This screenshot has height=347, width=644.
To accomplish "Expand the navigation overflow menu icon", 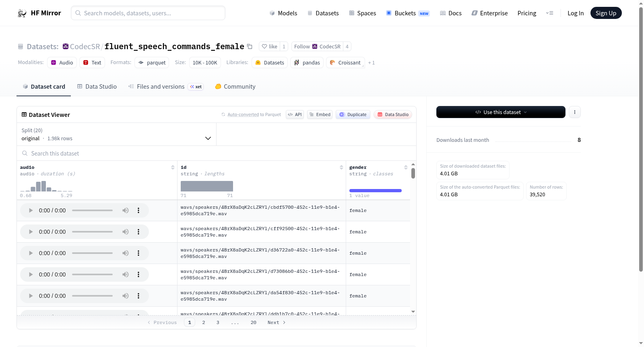I will coord(549,13).
